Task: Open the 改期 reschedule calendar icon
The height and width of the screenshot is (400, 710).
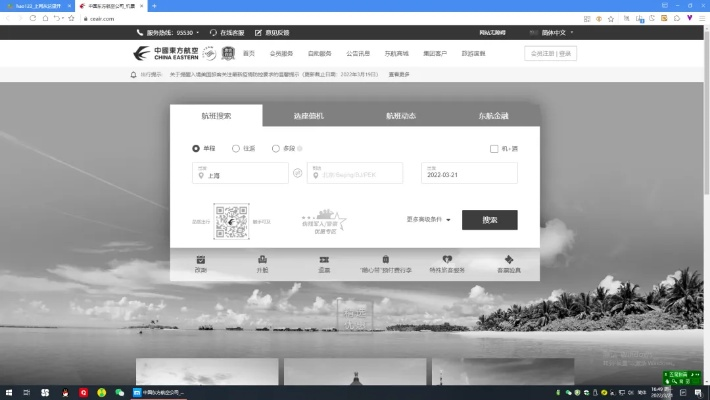Action: coord(201,260)
